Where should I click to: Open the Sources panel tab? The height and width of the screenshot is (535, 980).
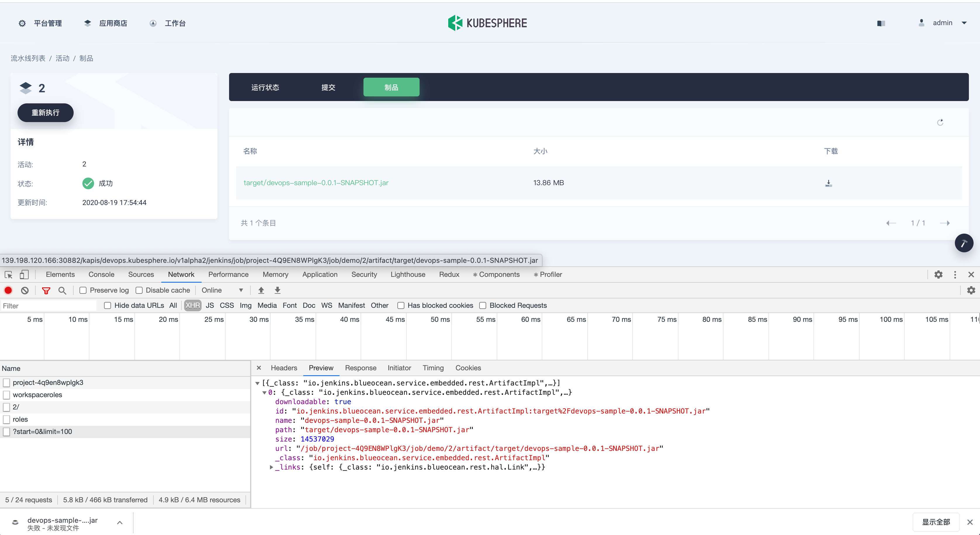click(141, 275)
